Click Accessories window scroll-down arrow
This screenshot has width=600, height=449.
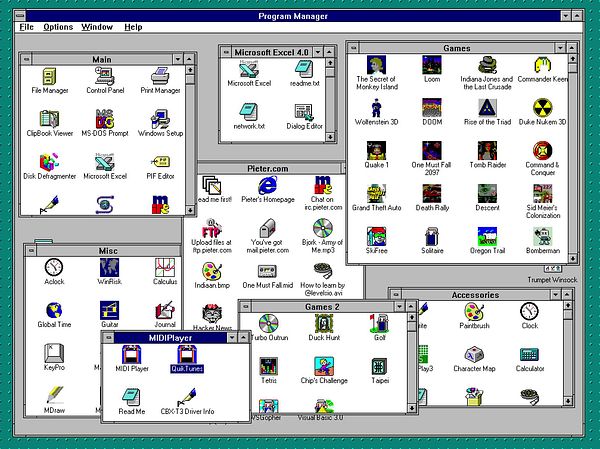[568, 401]
